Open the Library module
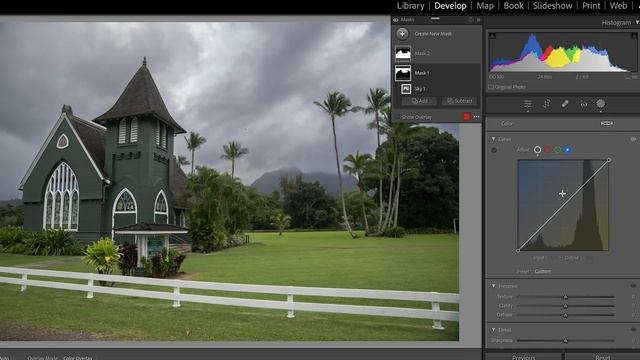The width and height of the screenshot is (640, 360). (410, 6)
